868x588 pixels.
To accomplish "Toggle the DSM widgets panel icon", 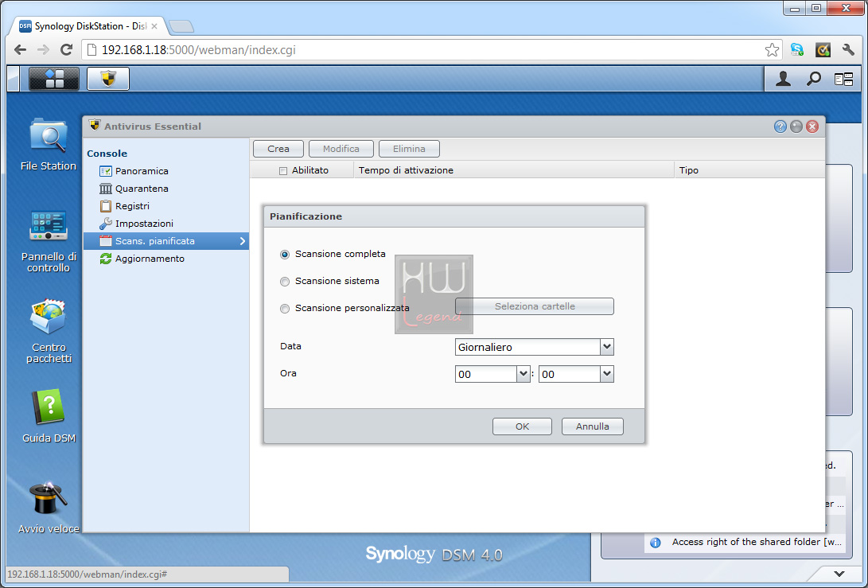I will (x=843, y=80).
